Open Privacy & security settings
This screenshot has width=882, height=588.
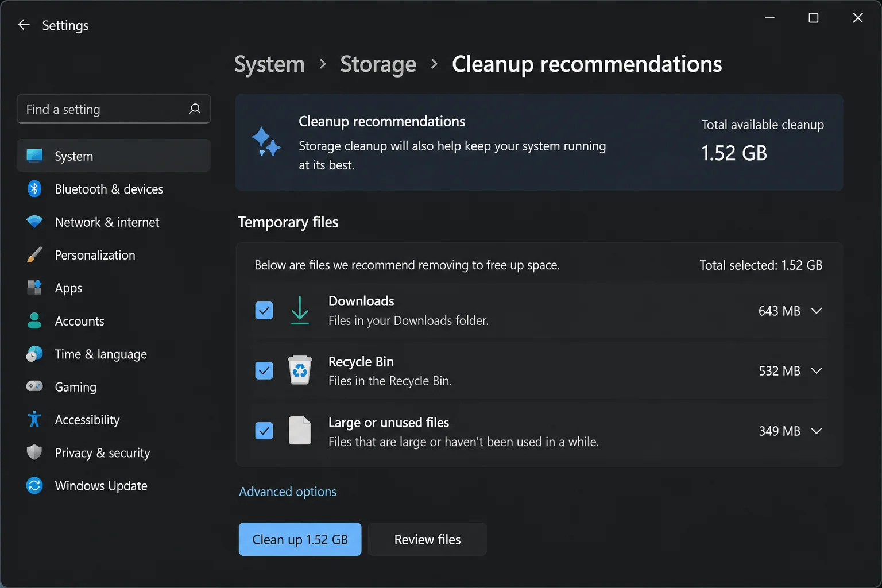click(x=114, y=452)
